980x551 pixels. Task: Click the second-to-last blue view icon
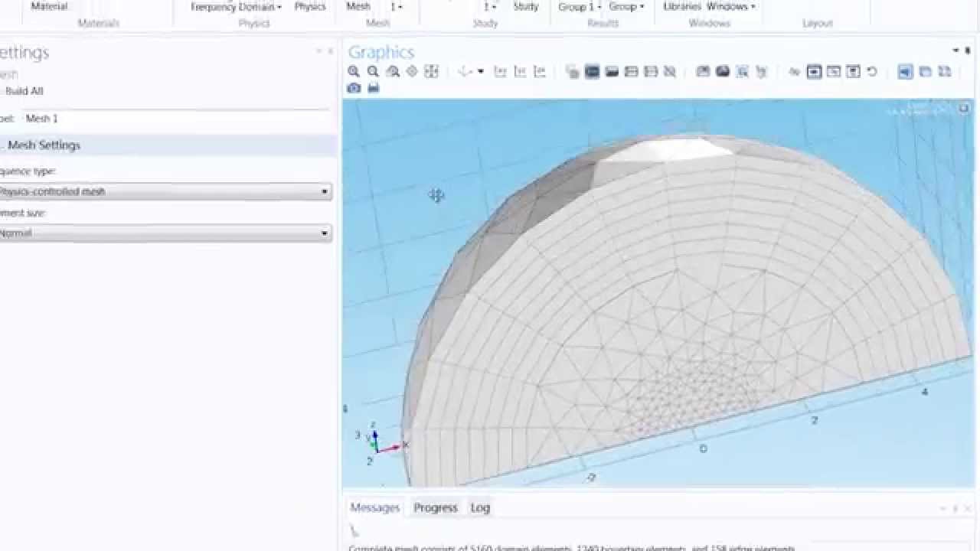(x=925, y=71)
